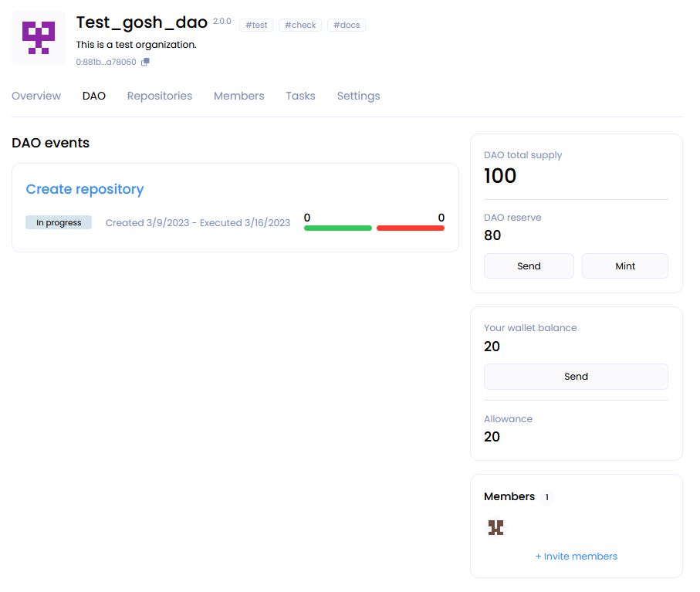700x592 pixels.
Task: Click the #test tag
Action: (x=256, y=25)
